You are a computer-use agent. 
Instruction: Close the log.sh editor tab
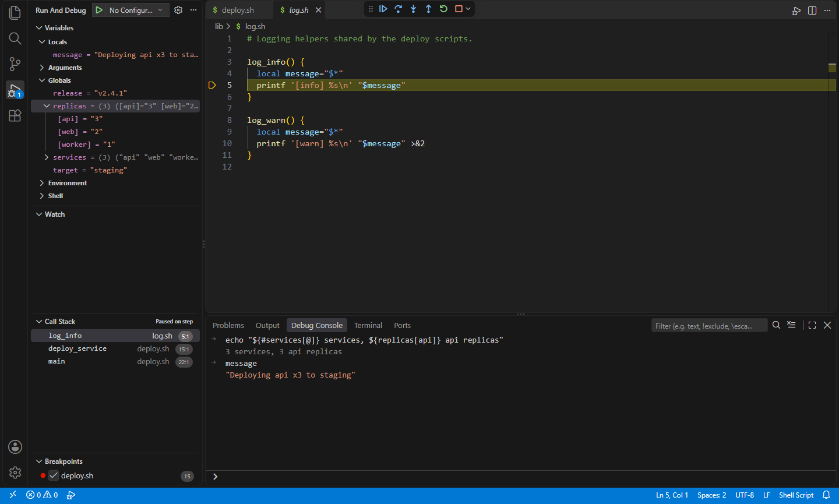pyautogui.click(x=318, y=10)
